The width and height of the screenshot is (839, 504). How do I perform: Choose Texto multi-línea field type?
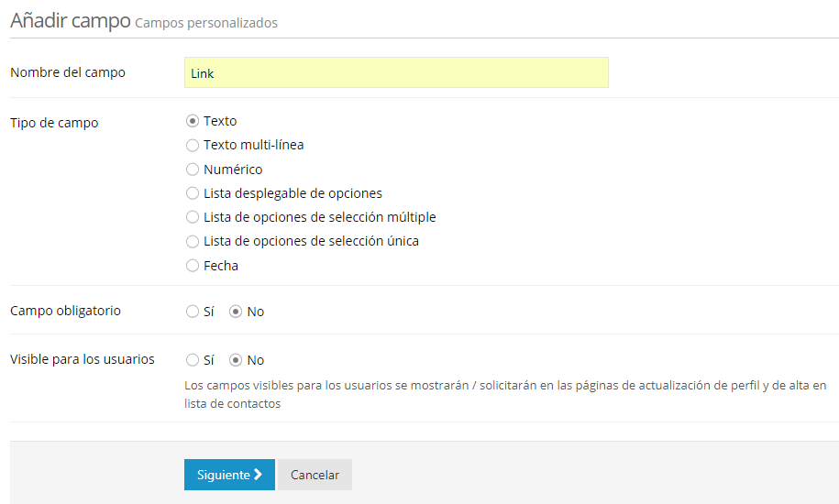coord(193,145)
